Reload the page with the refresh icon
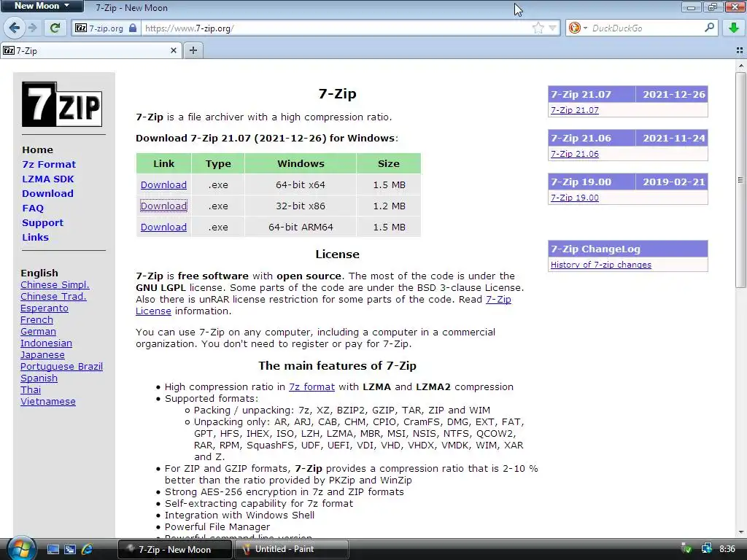 (55, 28)
